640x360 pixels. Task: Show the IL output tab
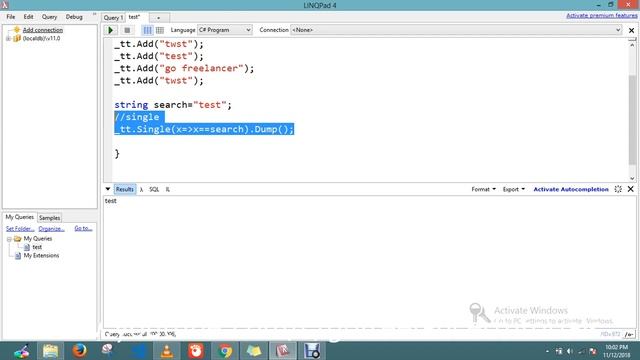(167, 189)
